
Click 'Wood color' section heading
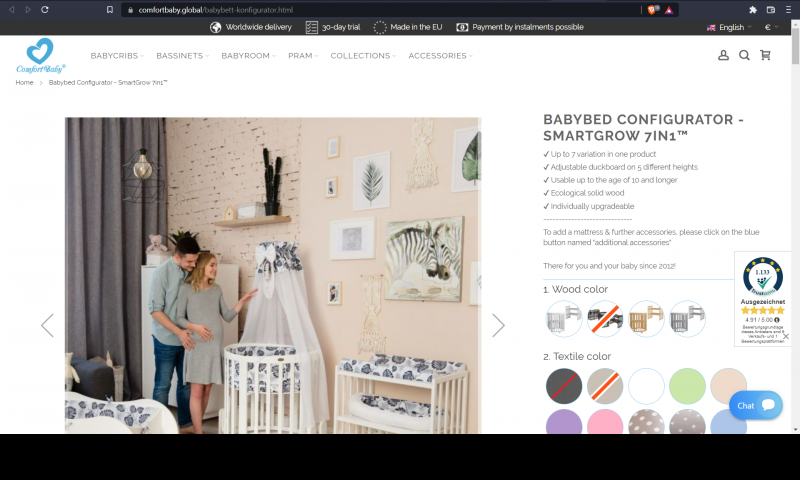(576, 289)
